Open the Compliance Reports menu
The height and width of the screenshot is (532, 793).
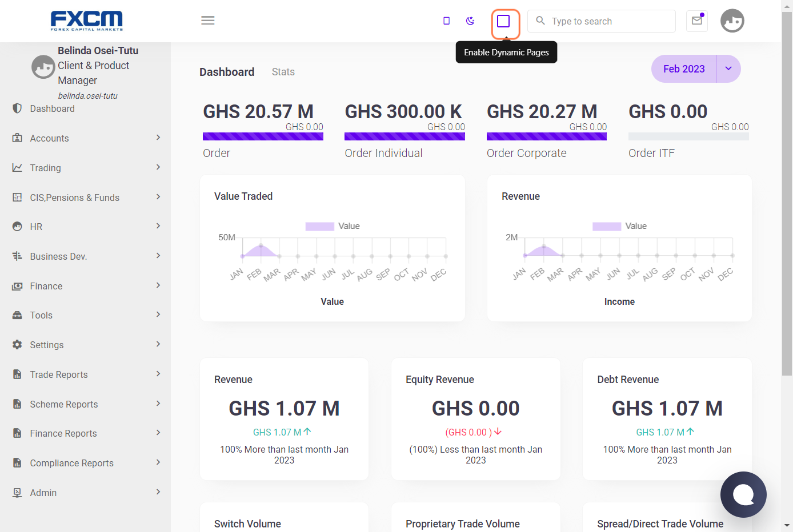pyautogui.click(x=71, y=463)
